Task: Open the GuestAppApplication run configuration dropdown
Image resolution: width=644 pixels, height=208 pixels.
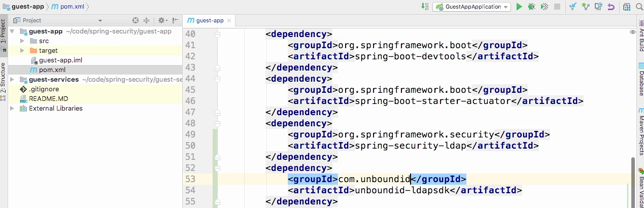Action: (x=472, y=7)
